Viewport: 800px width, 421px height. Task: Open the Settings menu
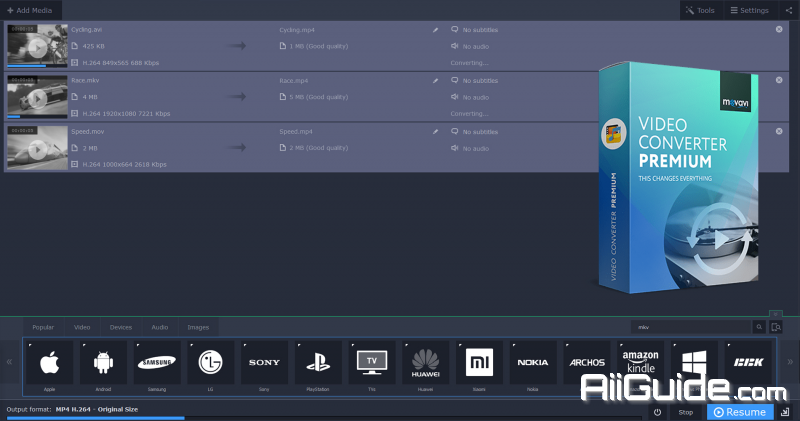[749, 10]
